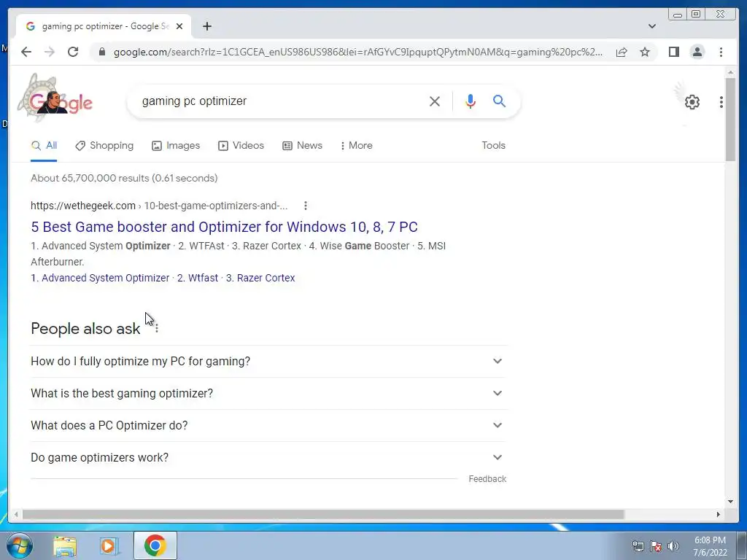The image size is (747, 560).
Task: Click the scroll down arrow
Action: [x=730, y=502]
